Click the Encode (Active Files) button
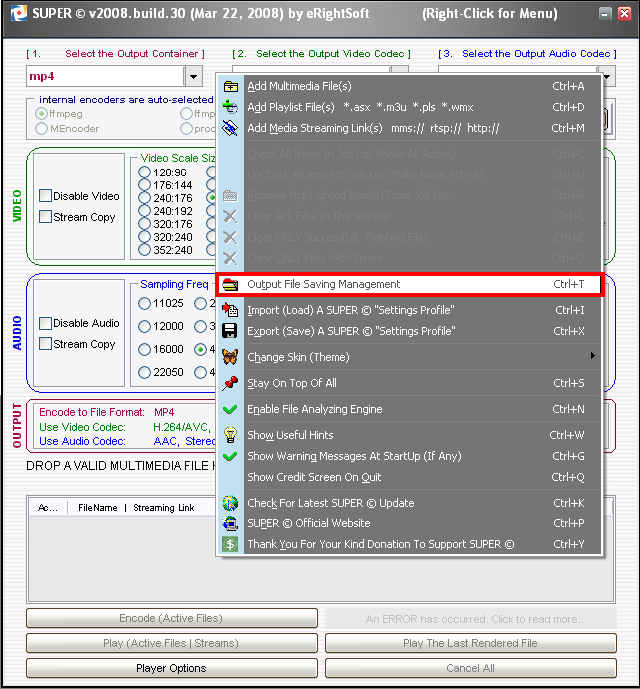Viewport: 640px width, 689px height. [172, 618]
